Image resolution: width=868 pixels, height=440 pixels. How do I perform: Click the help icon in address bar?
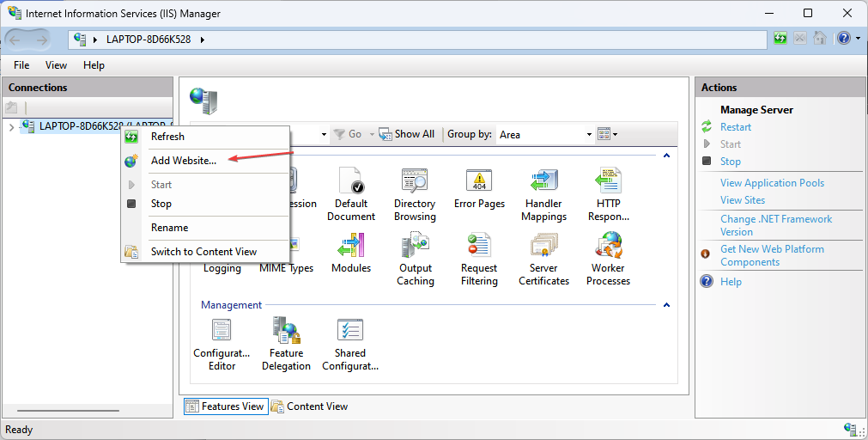tap(844, 38)
